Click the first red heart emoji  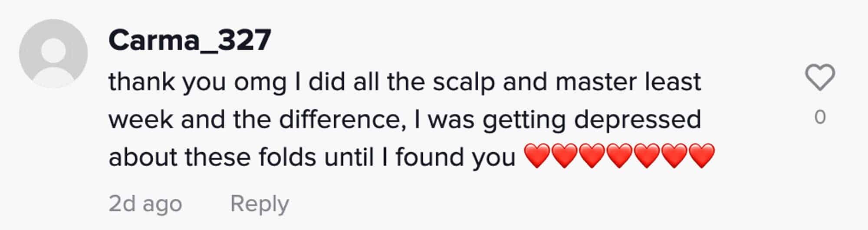pos(537,156)
